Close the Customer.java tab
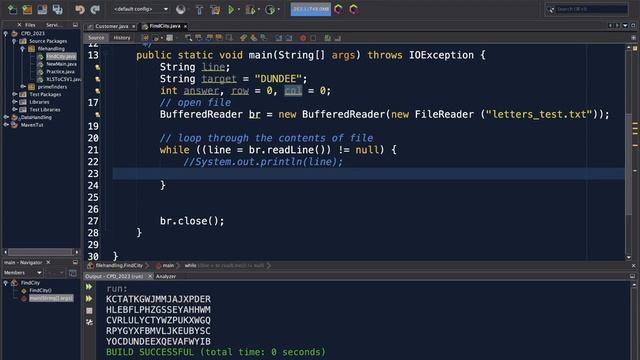This screenshot has width=640, height=360. [133, 27]
